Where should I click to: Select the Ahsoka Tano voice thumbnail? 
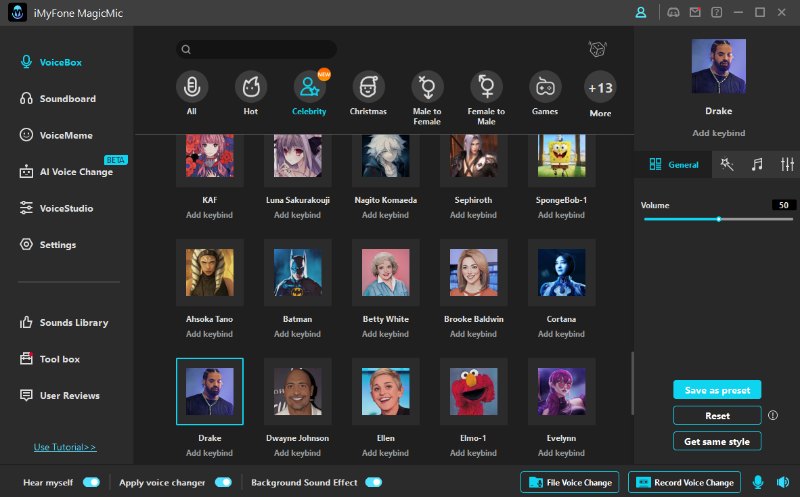coord(210,272)
